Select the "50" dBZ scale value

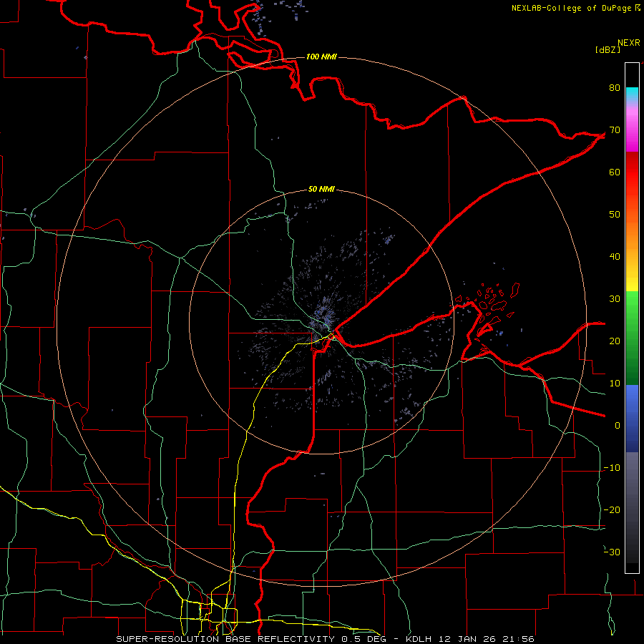615,215
